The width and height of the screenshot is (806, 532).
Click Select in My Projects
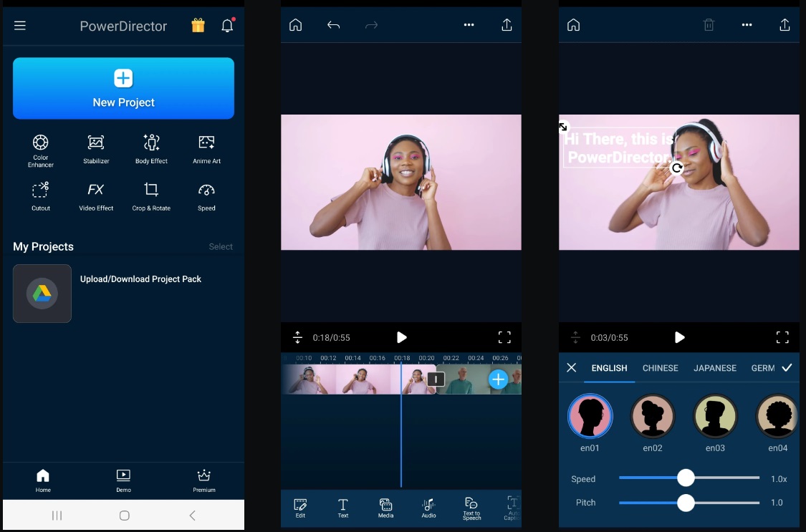220,246
